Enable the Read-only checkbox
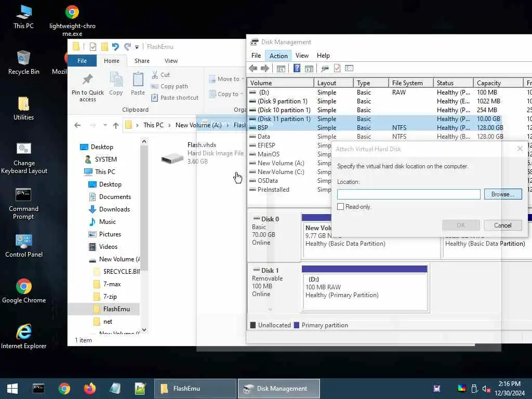The height and width of the screenshot is (399, 532). [341, 207]
